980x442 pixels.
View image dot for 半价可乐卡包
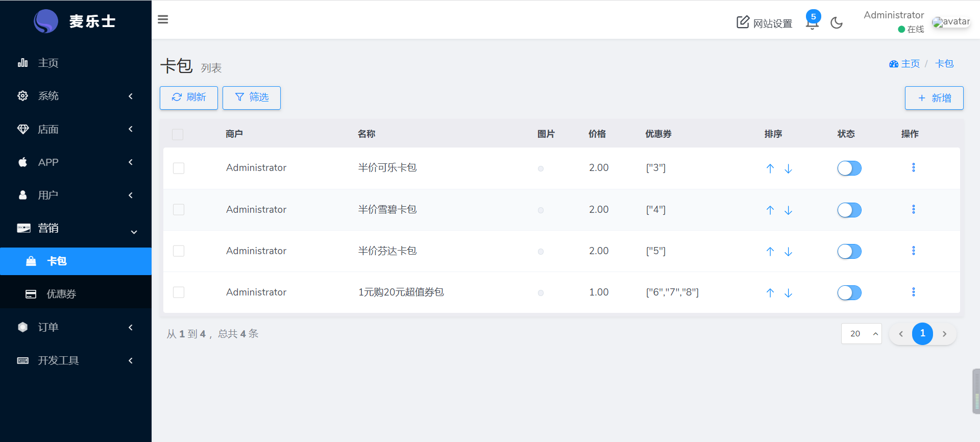[541, 168]
